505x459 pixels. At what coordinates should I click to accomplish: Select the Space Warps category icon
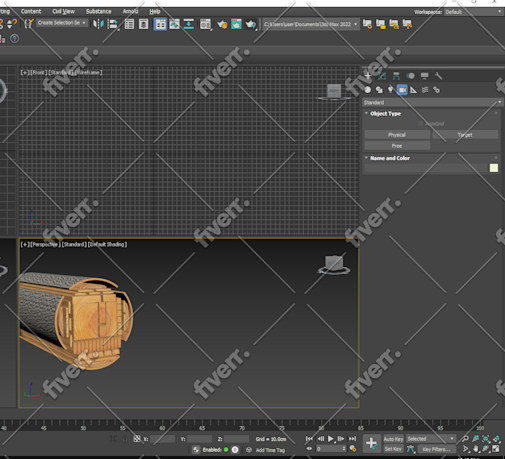(x=425, y=90)
